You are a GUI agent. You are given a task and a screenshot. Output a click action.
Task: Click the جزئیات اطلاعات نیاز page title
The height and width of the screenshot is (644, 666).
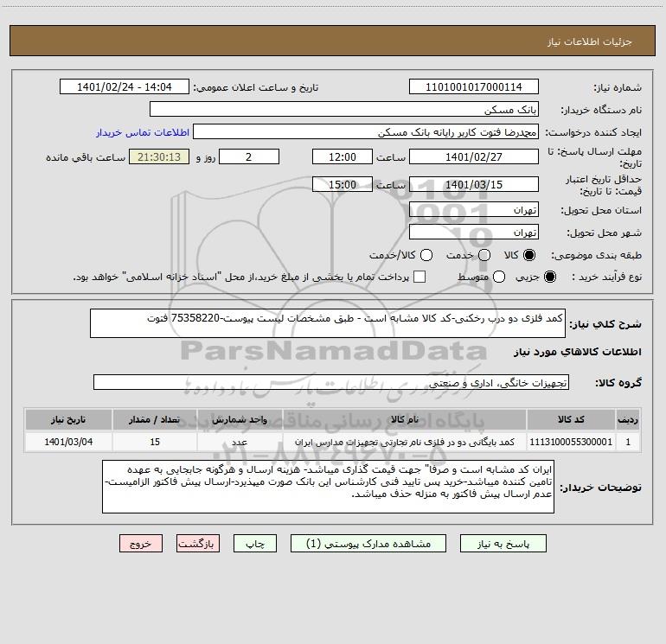tap(590, 41)
